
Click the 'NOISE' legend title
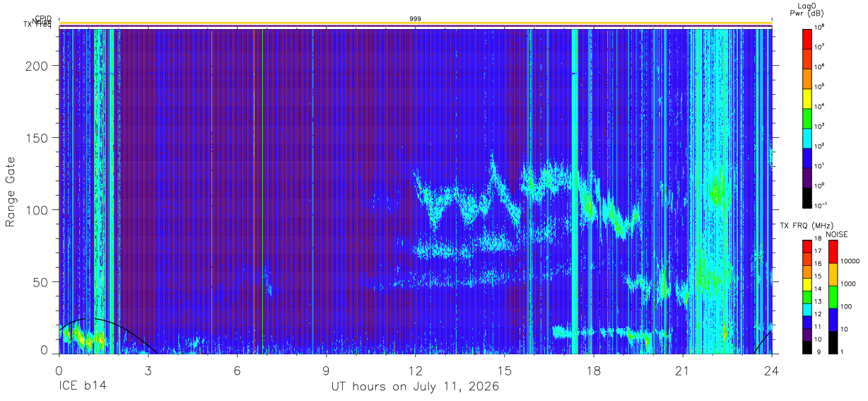[837, 233]
